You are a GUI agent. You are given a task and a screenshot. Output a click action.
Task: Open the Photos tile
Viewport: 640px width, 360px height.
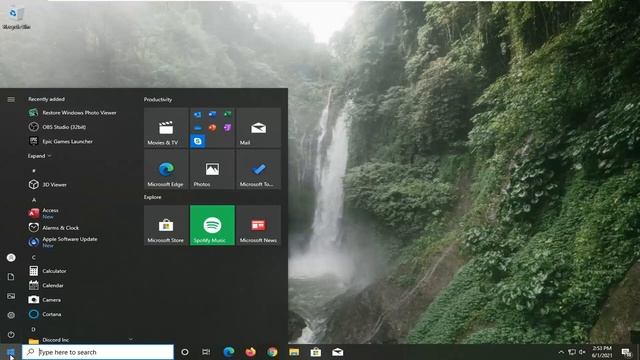(x=212, y=169)
